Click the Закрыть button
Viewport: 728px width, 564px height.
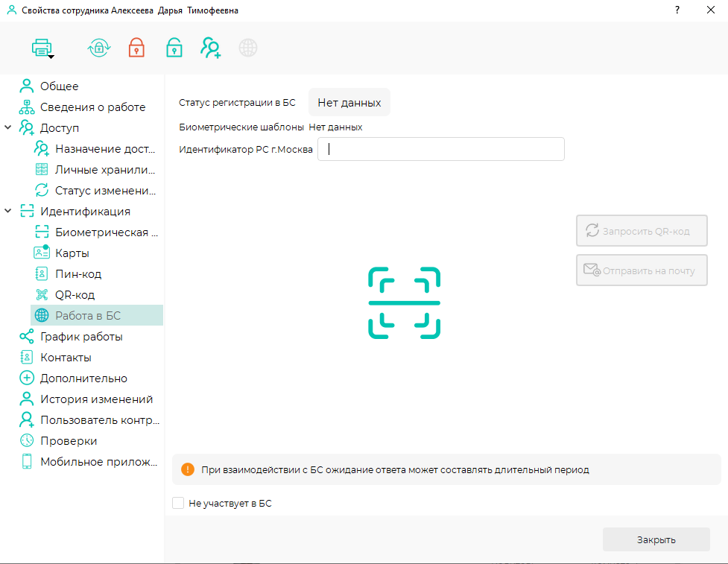656,539
